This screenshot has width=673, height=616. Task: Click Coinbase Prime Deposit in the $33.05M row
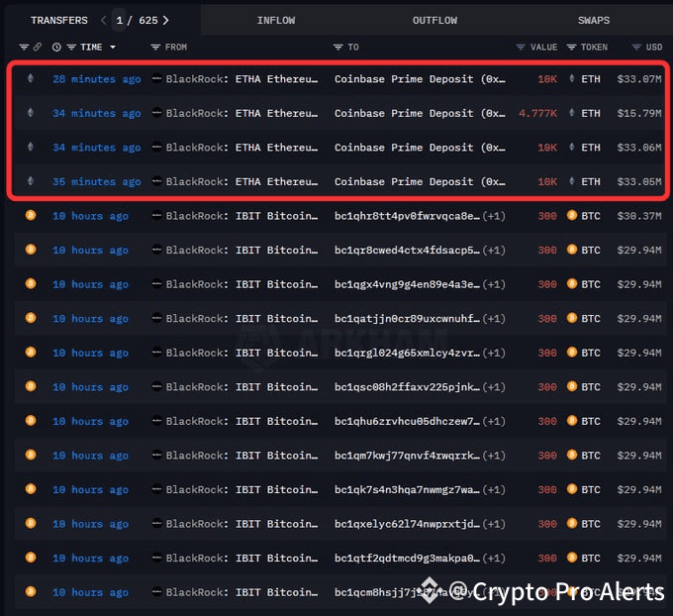pyautogui.click(x=420, y=181)
